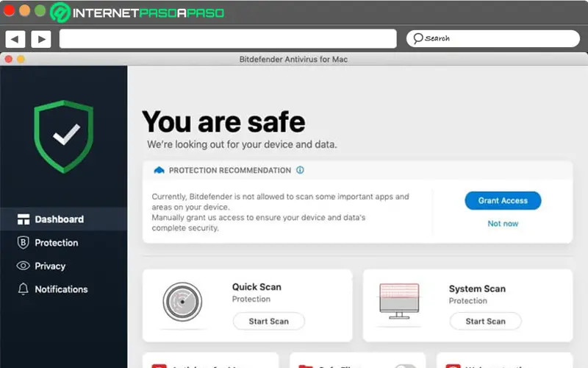Toggle the Safe Files switch
The height and width of the screenshot is (368, 588).
[x=405, y=365]
